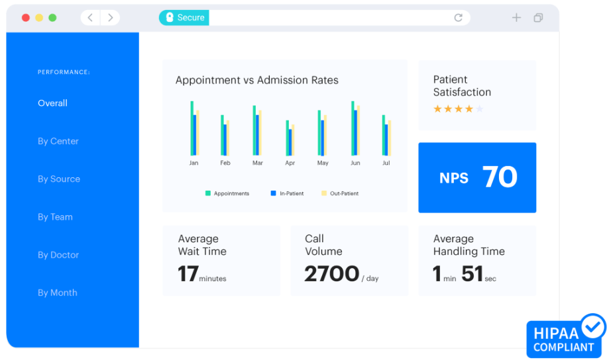Screen dimensions: 609x364
Task: Click the blue NPS 70 card
Action: (x=477, y=177)
